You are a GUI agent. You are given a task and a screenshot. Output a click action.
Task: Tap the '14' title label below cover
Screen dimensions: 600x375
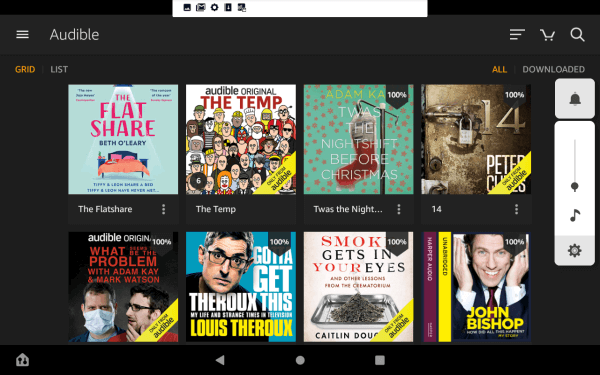[x=437, y=209]
